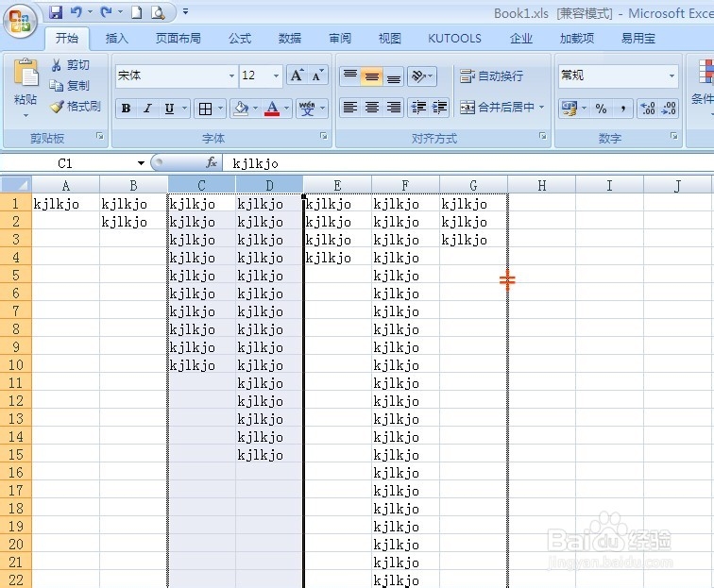Click the insert function fx button
Screen dimensions: 714x588
212,162
